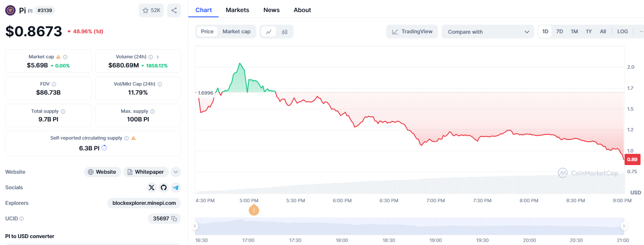Select Price chart toggle
Screen dimensions: 644x245
207,32
